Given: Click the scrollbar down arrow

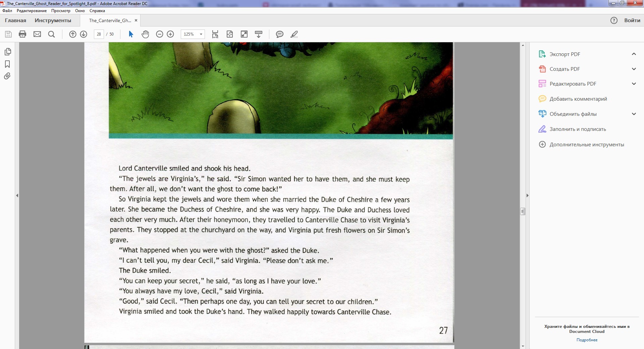Looking at the screenshot, I should tap(523, 346).
